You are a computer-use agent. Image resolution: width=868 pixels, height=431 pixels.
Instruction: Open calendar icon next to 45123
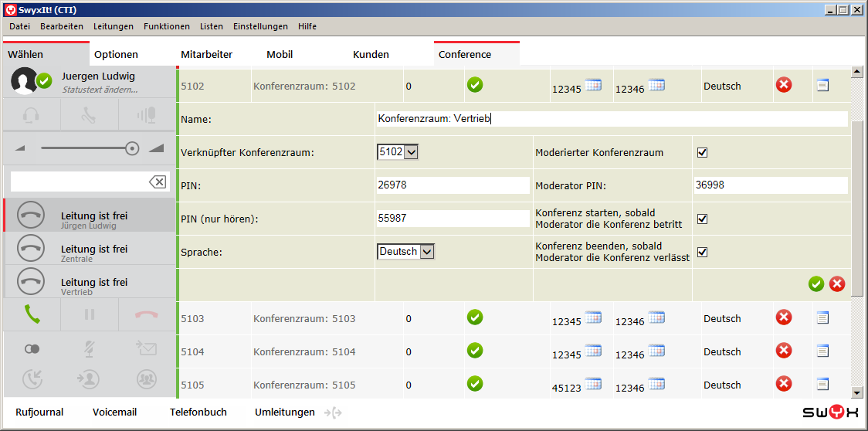point(592,385)
